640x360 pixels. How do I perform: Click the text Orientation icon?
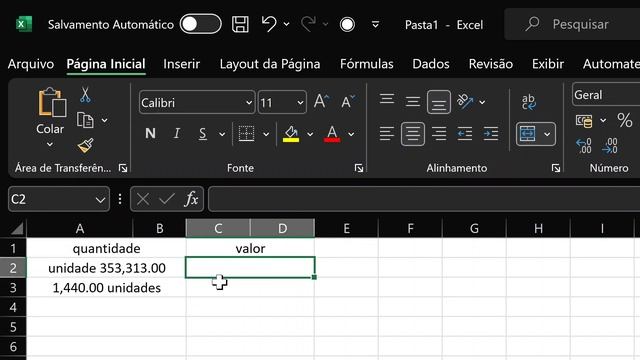point(465,101)
